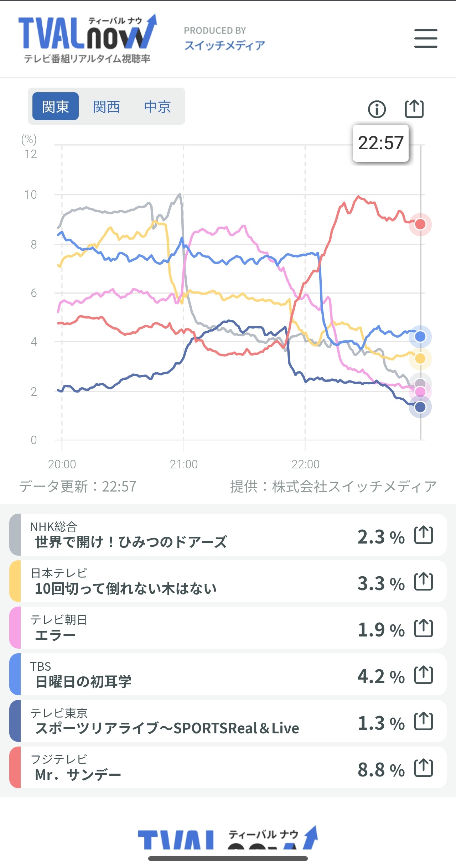
Task: Open the hamburger menu
Action: (426, 38)
